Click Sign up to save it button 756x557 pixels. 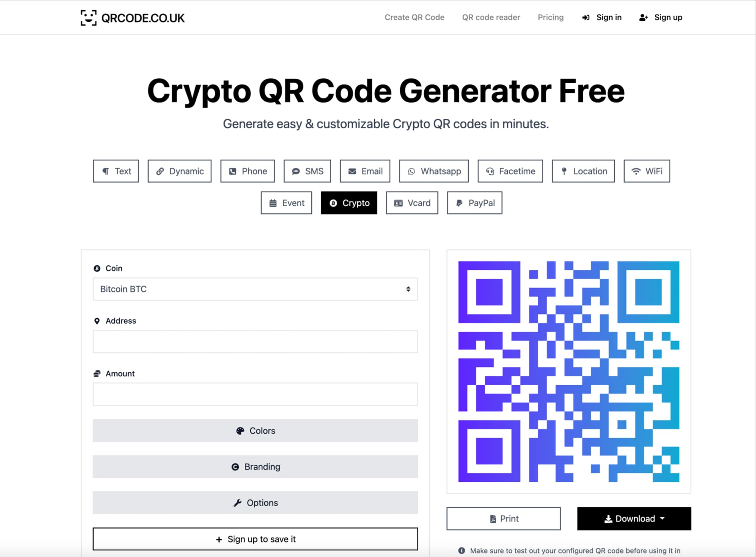click(x=255, y=539)
